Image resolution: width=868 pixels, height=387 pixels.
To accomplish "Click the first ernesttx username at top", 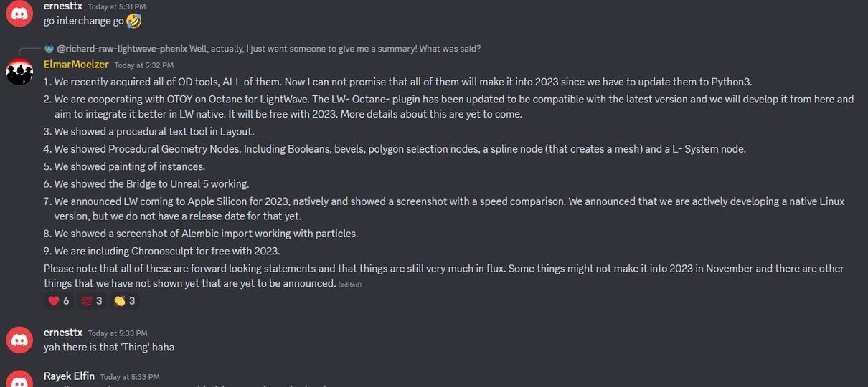I will [x=62, y=6].
